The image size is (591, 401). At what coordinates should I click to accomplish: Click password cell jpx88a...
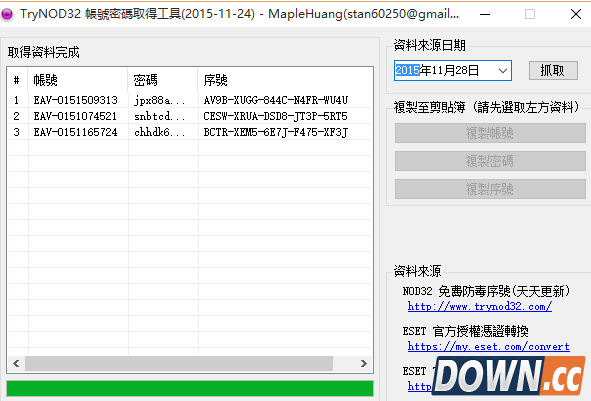coord(159,100)
